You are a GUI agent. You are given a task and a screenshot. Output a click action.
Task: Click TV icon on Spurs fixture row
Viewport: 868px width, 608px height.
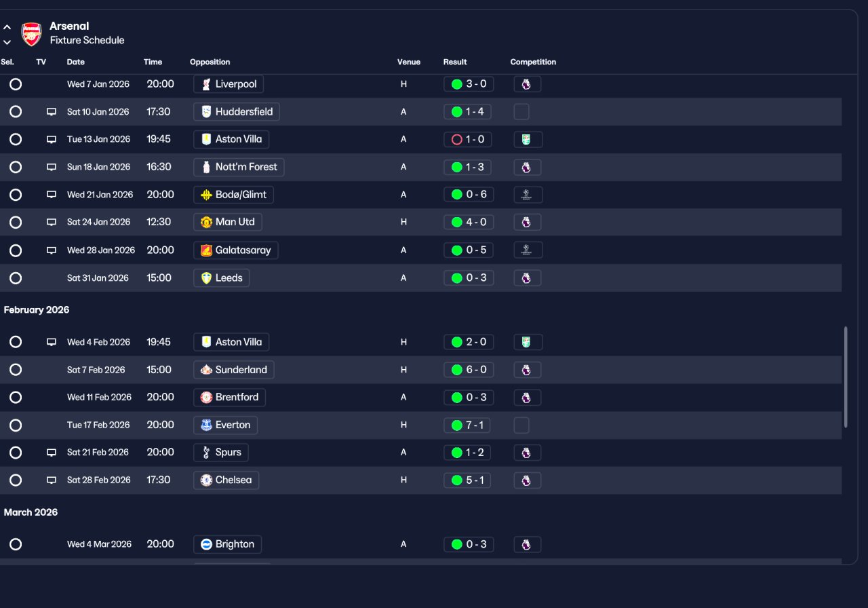tap(52, 453)
